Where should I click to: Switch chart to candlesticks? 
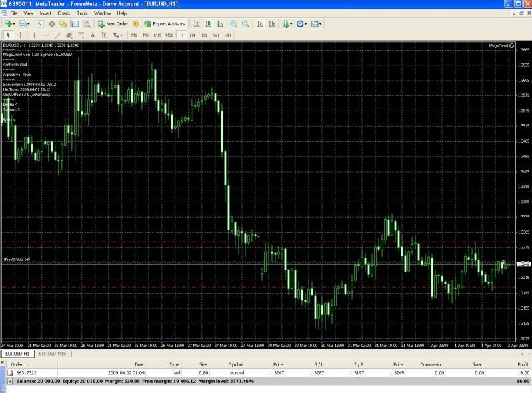click(x=208, y=24)
